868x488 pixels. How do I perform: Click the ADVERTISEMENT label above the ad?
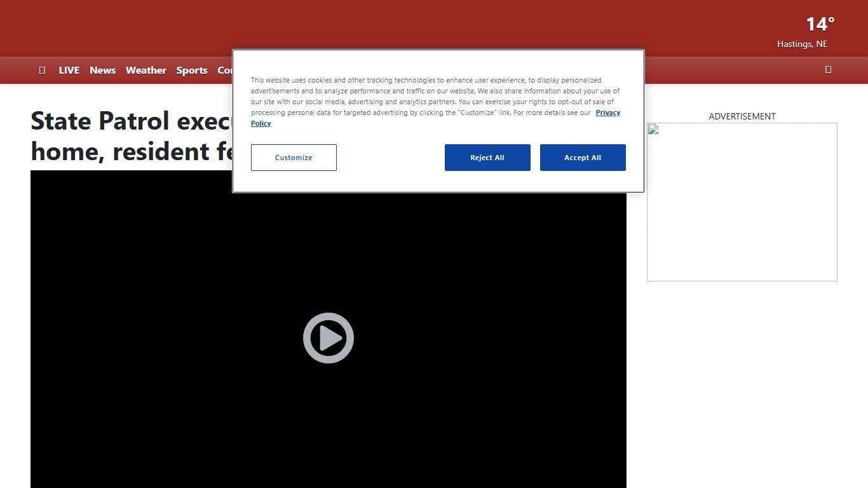pos(742,116)
